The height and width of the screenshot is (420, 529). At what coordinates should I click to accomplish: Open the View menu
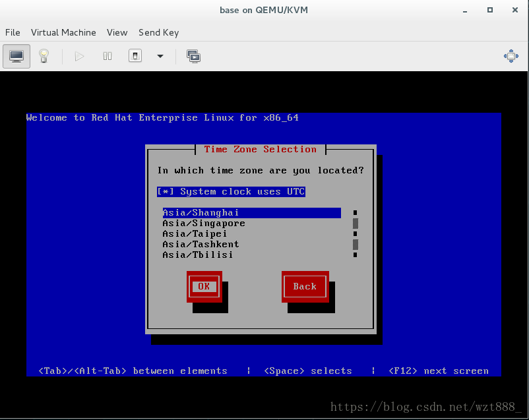click(117, 33)
